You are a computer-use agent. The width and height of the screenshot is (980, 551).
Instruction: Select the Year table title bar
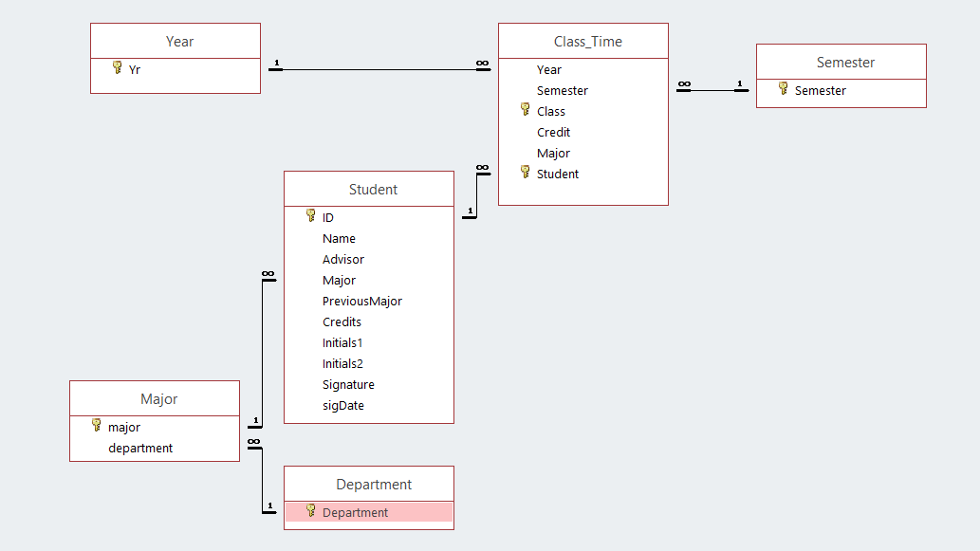pos(176,42)
